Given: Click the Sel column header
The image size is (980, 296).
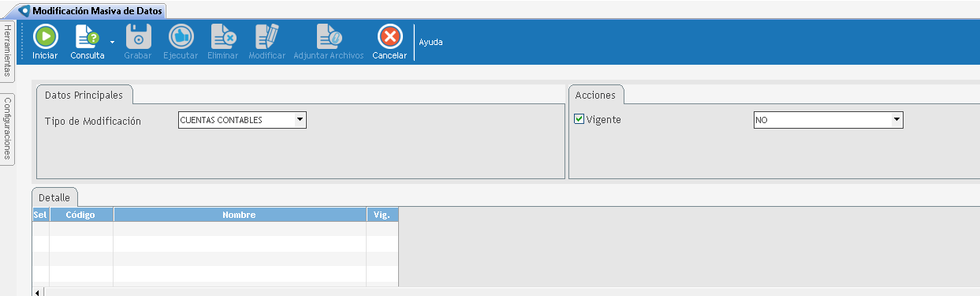Looking at the screenshot, I should tap(40, 215).
